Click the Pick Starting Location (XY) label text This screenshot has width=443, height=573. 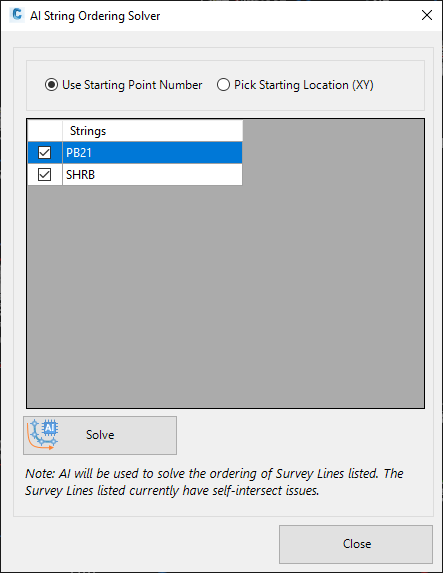[304, 85]
